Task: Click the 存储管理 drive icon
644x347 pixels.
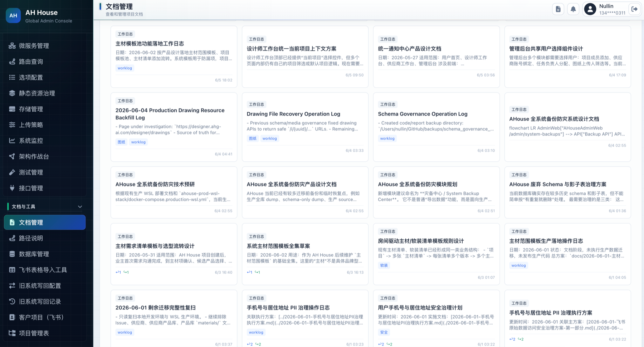Action: (x=12, y=109)
